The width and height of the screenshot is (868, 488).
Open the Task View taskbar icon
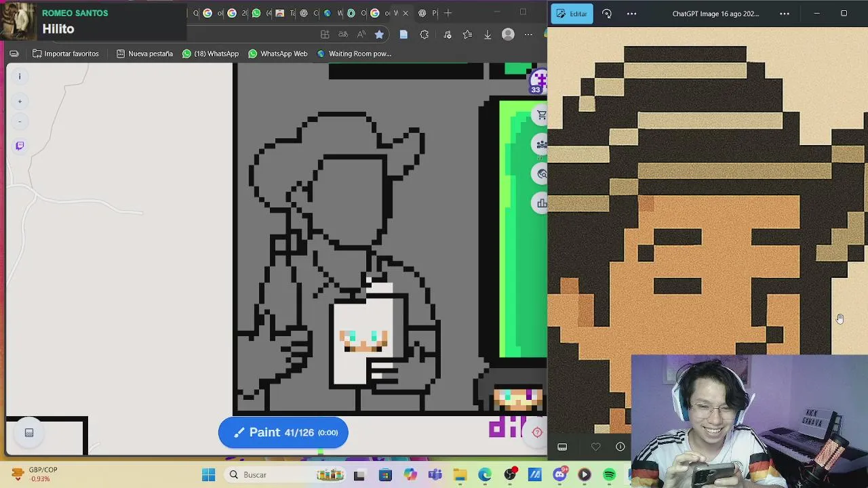(x=359, y=475)
